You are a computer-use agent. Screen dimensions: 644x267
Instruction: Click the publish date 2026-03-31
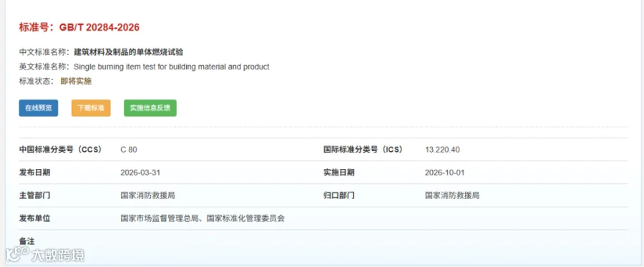[x=140, y=173]
